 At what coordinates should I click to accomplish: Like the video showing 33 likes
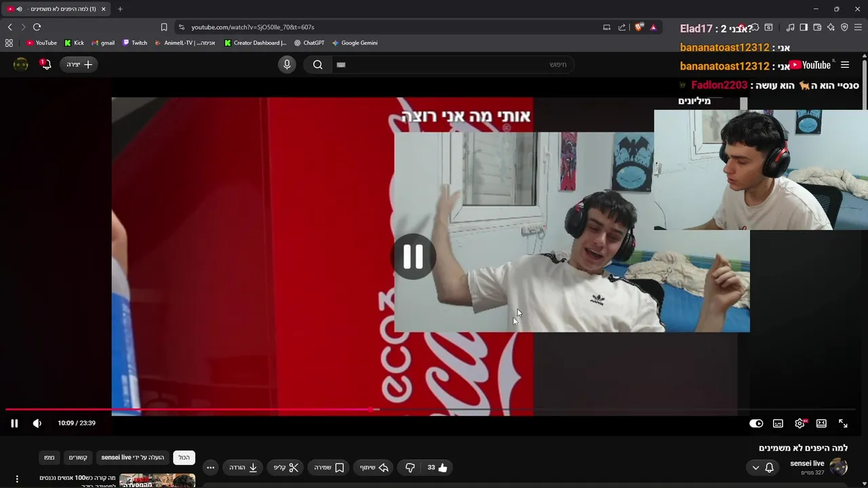click(x=437, y=468)
